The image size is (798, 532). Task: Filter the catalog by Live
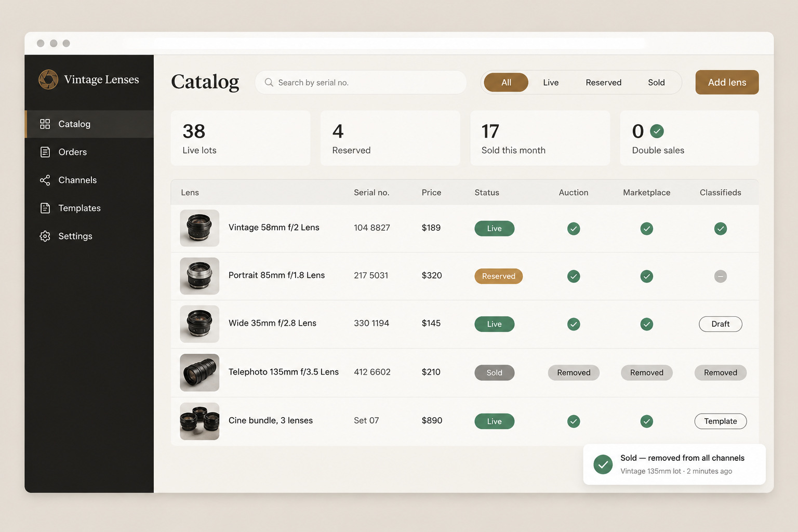[551, 82]
